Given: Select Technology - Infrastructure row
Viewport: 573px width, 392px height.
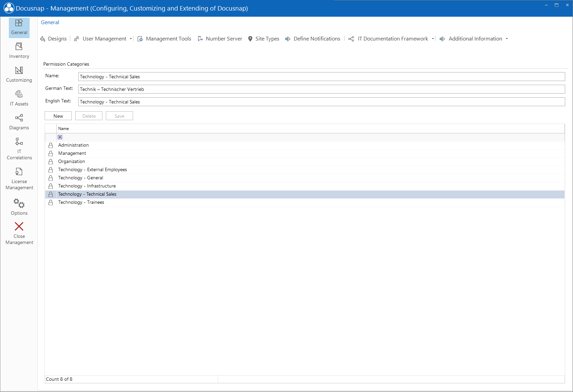Looking at the screenshot, I should 305,186.
